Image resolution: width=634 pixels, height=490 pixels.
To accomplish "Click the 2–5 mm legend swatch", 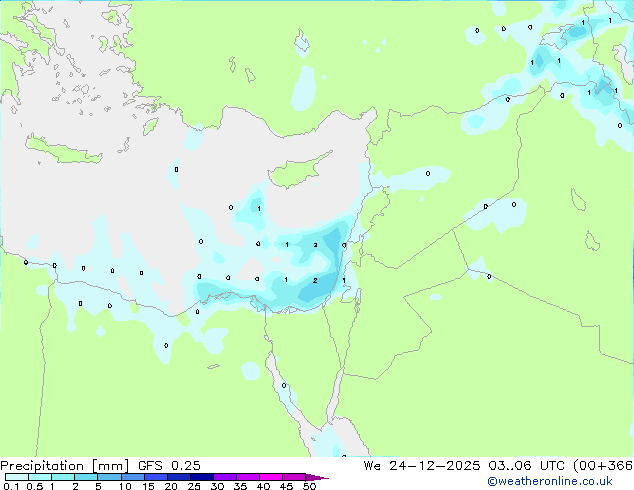I will pos(86,477).
